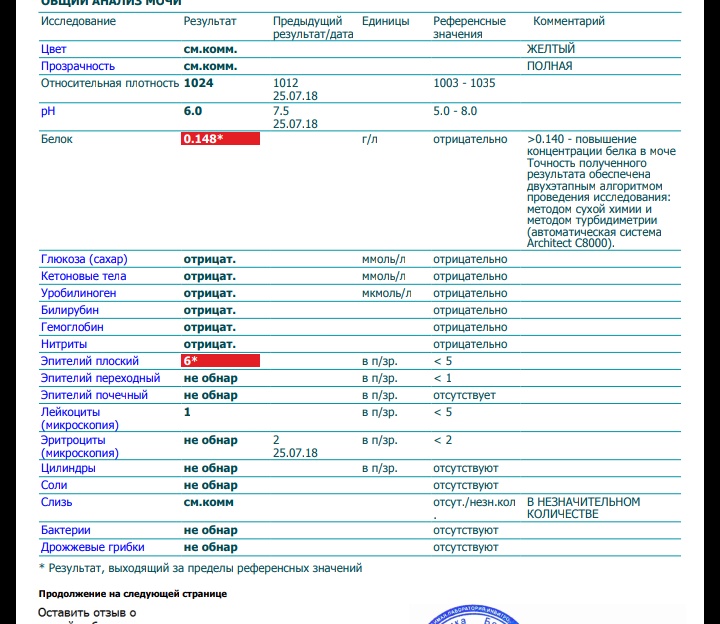Select the Нитриты test name
This screenshot has height=624, width=720.
(64, 344)
